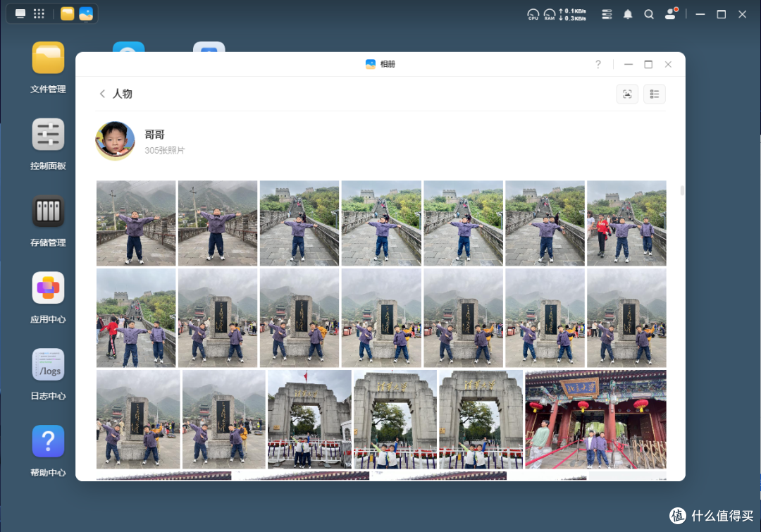This screenshot has height=532, width=761.
Task: Minimize the 相册 window
Action: [x=629, y=64]
